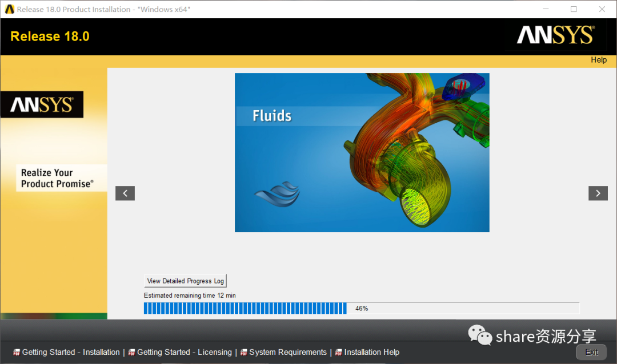This screenshot has height=364, width=617.
Task: Close the installer window
Action: tap(602, 9)
